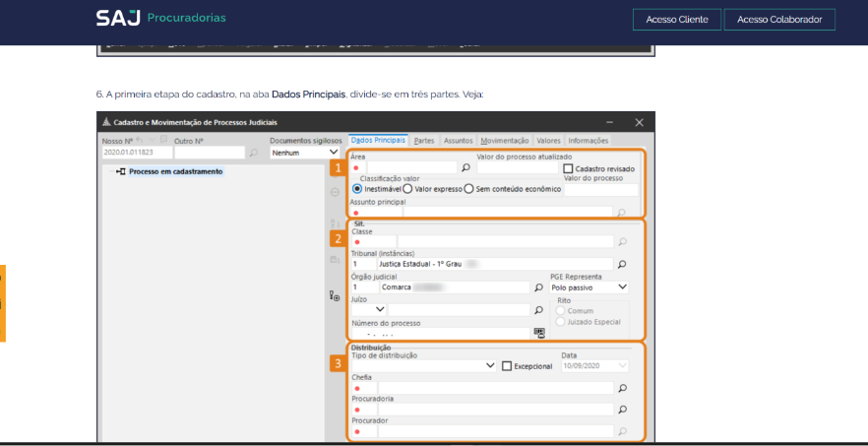
Task: Open the Movimentação tab
Action: pos(505,141)
